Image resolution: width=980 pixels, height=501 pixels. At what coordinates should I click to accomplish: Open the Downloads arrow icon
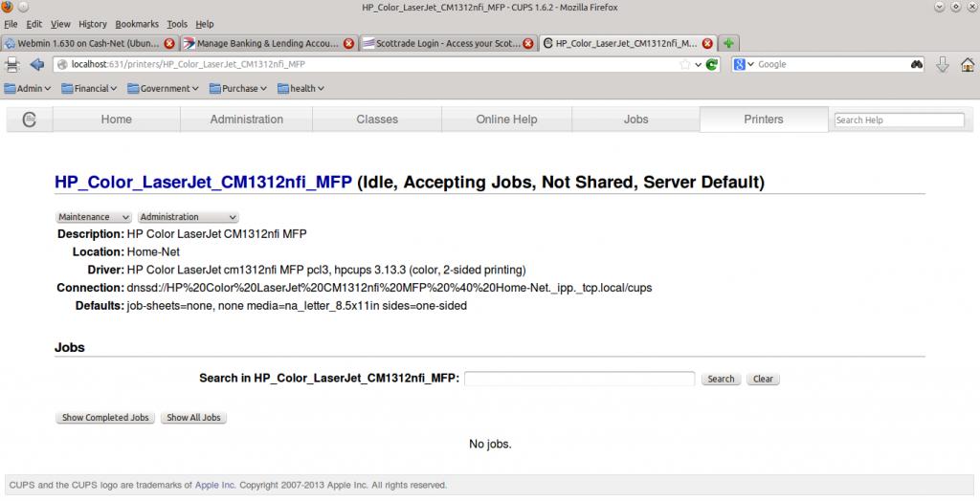click(942, 65)
